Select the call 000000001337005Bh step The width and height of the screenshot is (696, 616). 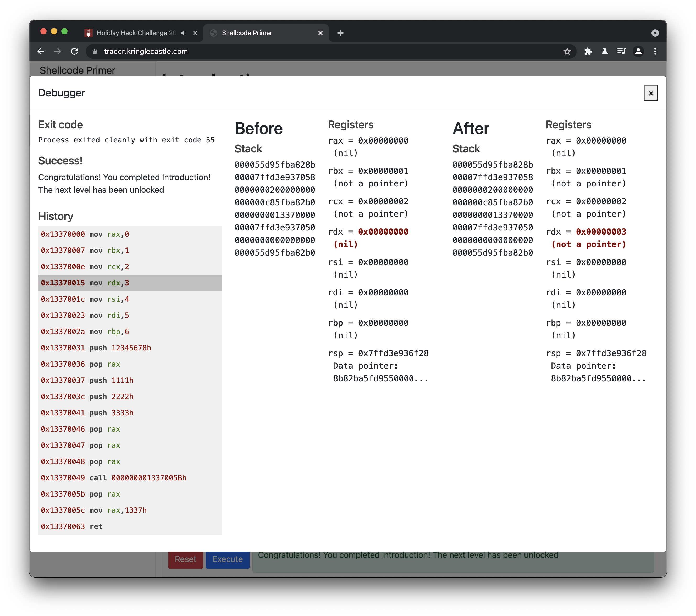point(130,478)
